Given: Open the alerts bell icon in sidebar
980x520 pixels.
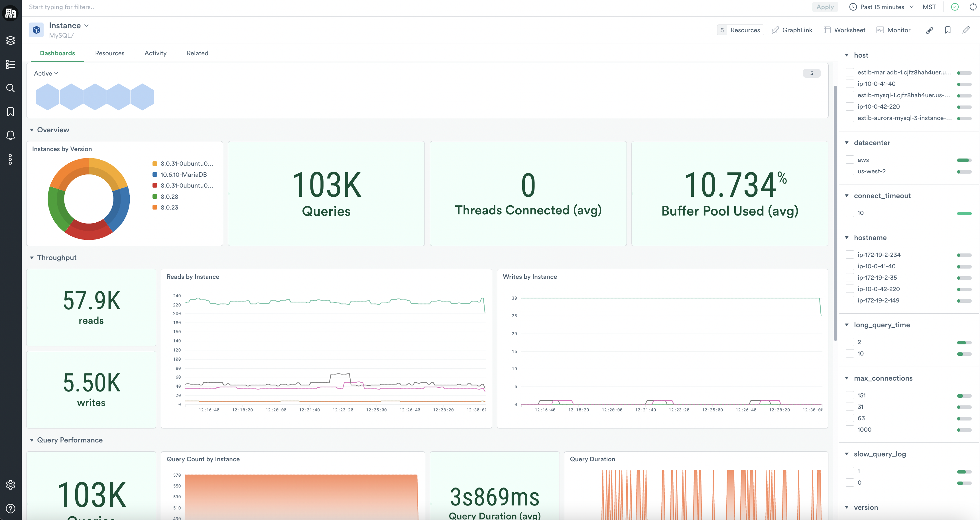Looking at the screenshot, I should tap(10, 135).
